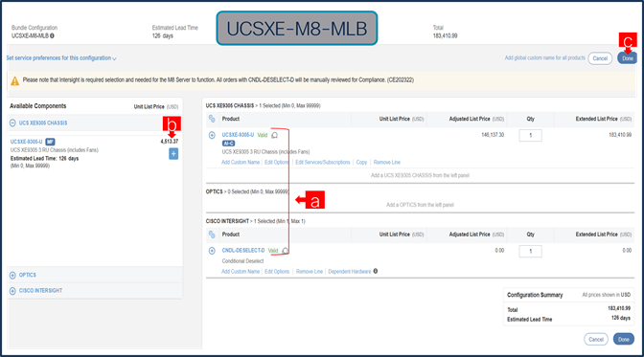Click notification bell beside CNDL-DESELECT-D Valid
The width and height of the screenshot is (644, 357).
click(286, 251)
